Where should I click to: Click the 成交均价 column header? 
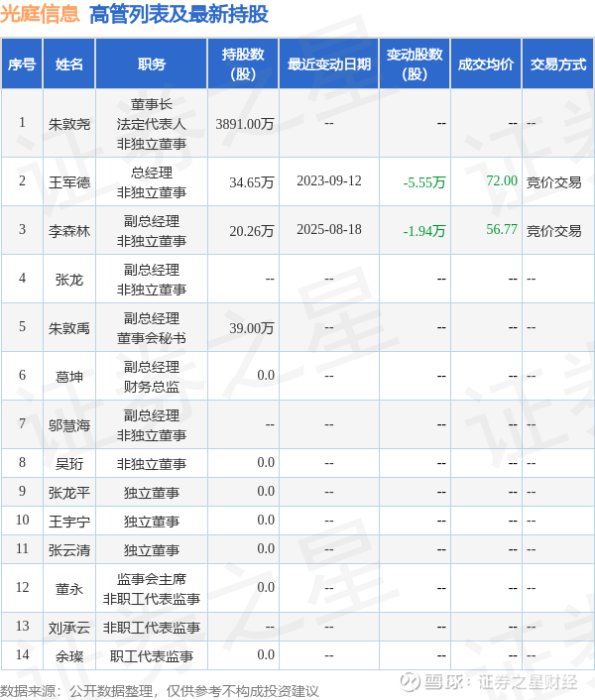click(x=486, y=63)
